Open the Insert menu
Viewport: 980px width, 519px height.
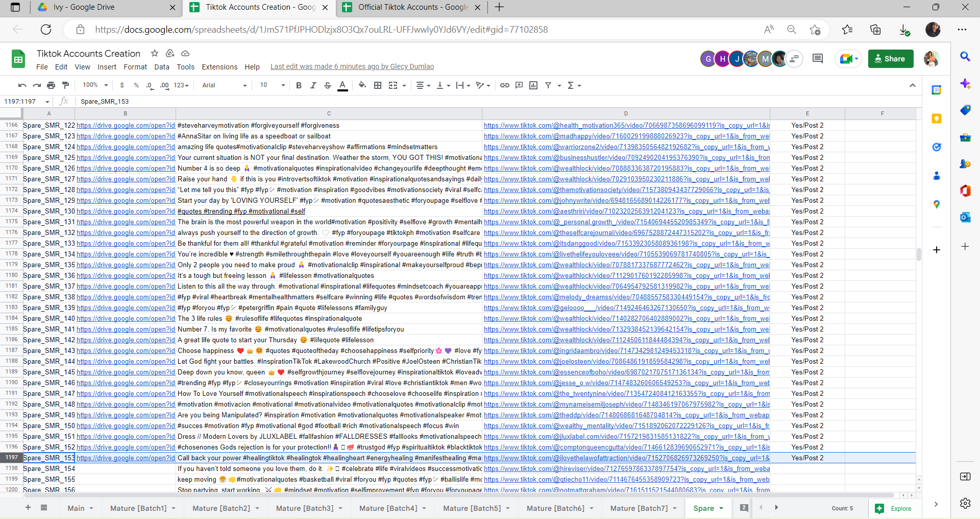click(107, 67)
